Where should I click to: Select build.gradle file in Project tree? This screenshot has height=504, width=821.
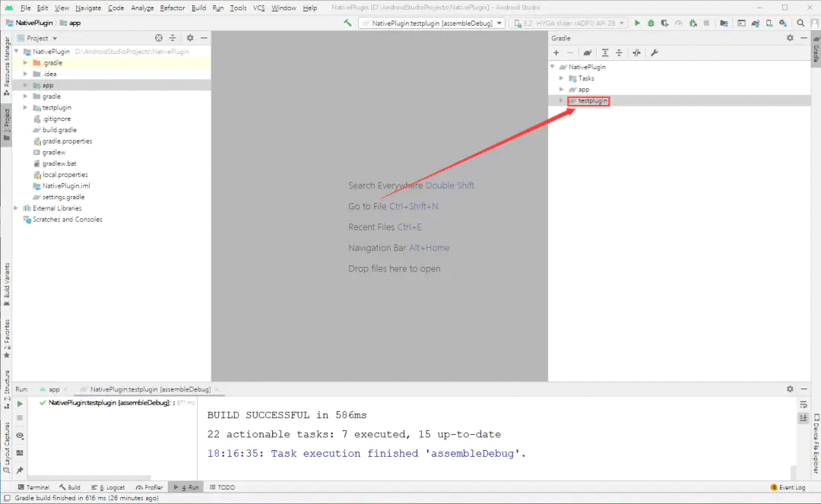59,130
